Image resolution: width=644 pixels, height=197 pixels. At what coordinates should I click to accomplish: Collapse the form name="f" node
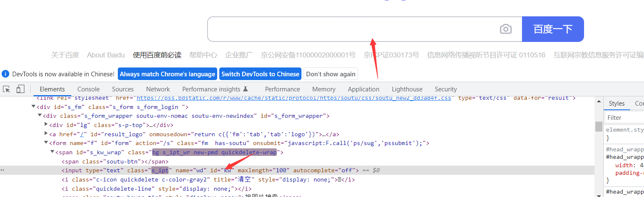(x=46, y=143)
